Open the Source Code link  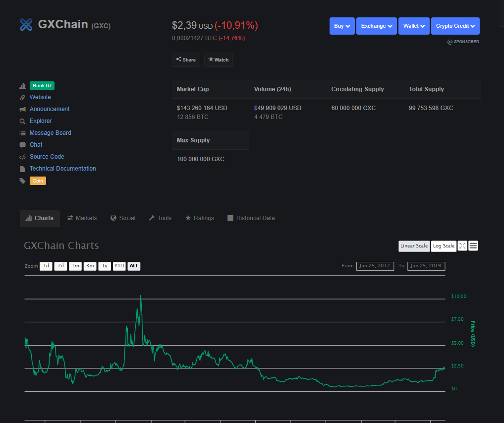47,157
